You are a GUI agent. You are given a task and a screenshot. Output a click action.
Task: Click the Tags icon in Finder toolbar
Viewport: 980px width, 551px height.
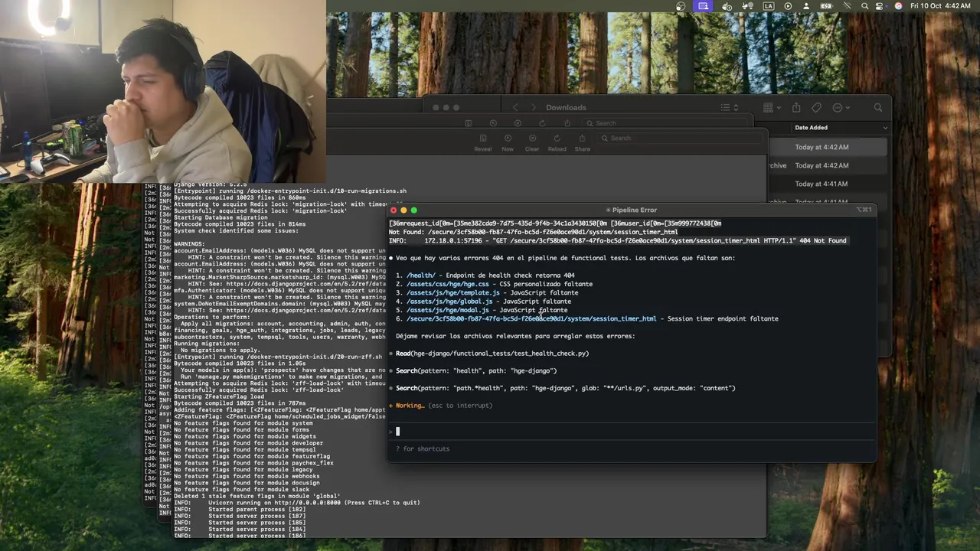pyautogui.click(x=816, y=108)
